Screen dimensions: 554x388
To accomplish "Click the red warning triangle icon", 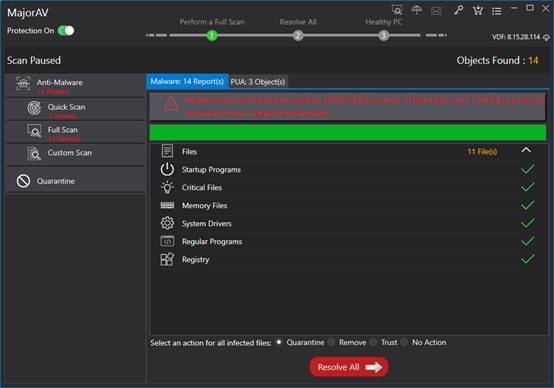I will 171,104.
